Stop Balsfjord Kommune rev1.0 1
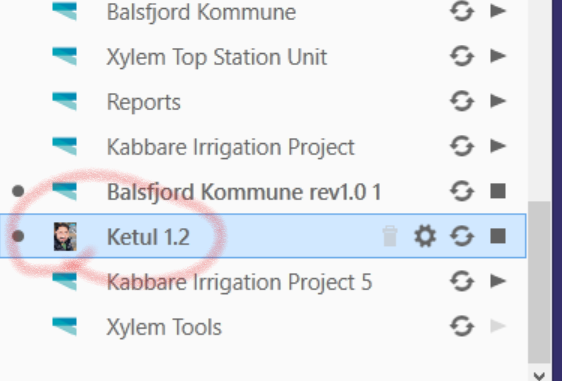This screenshot has height=381, width=562. 498,191
